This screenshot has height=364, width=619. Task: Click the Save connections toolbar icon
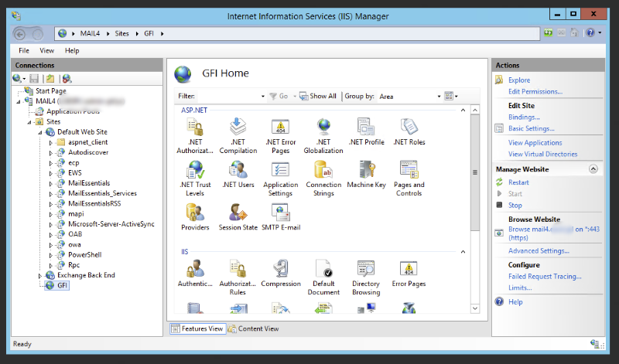(34, 79)
